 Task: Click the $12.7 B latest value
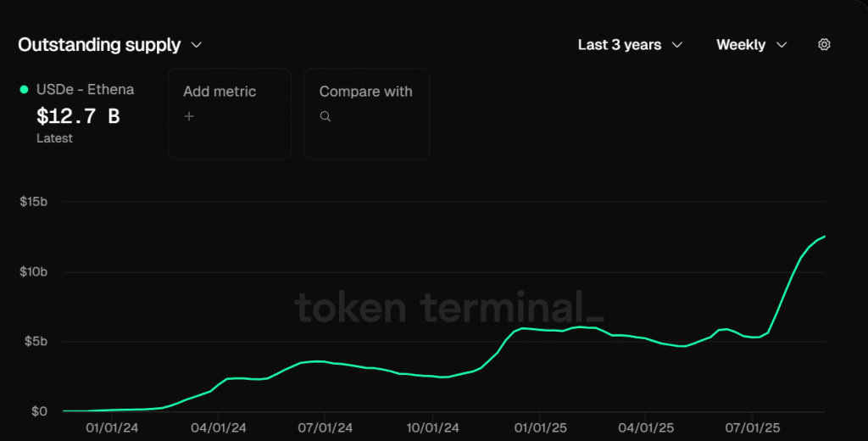pos(78,116)
